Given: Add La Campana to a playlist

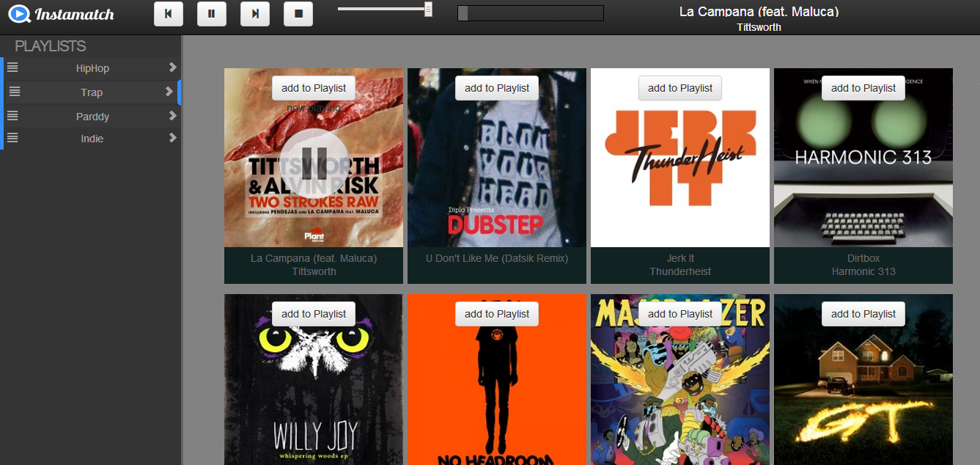Looking at the screenshot, I should (x=314, y=88).
